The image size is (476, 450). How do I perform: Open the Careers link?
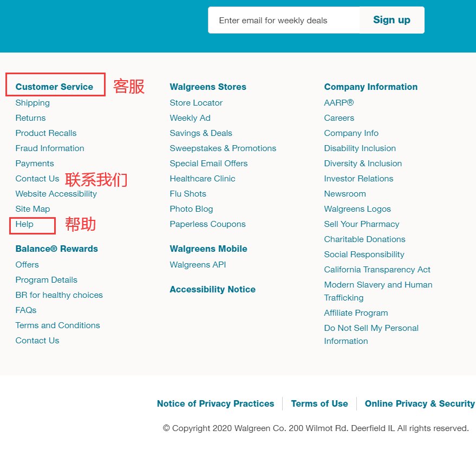click(x=339, y=118)
